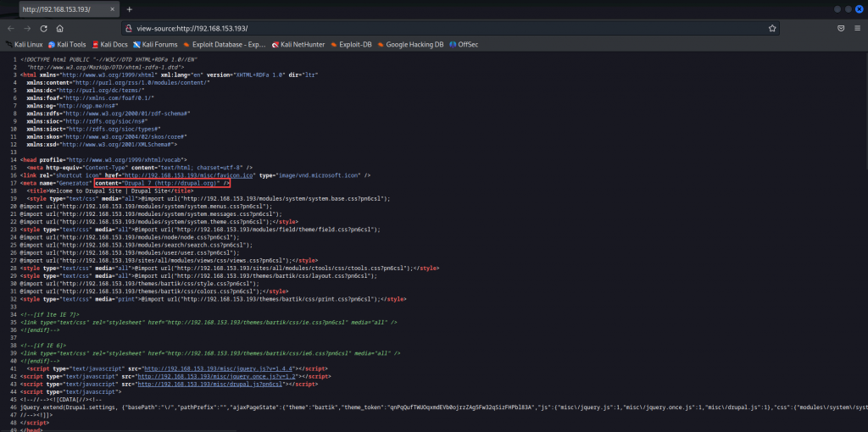Click the bartik colors.css import line
Image resolution: width=868 pixels, height=432 pixels.
[153, 291]
